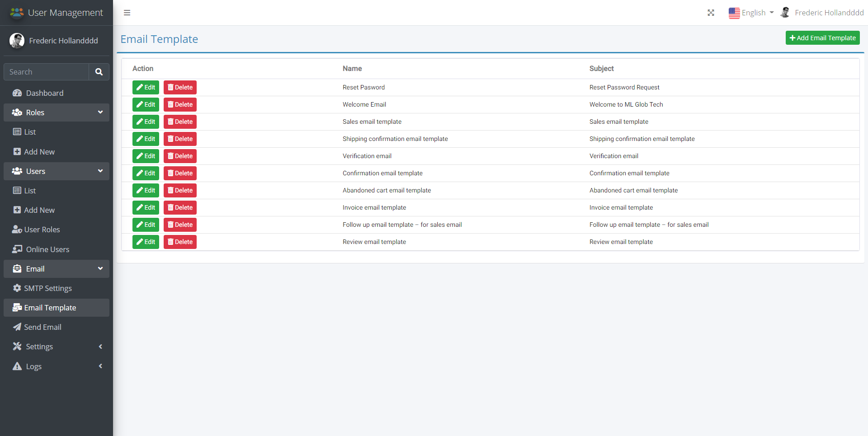Delete the Invoice email template
The width and height of the screenshot is (868, 436).
180,207
